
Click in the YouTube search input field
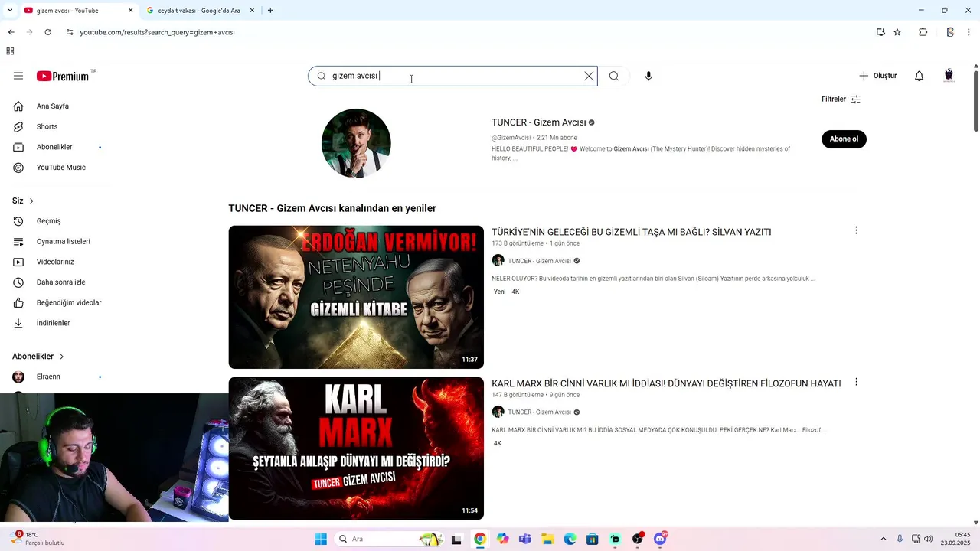click(452, 76)
